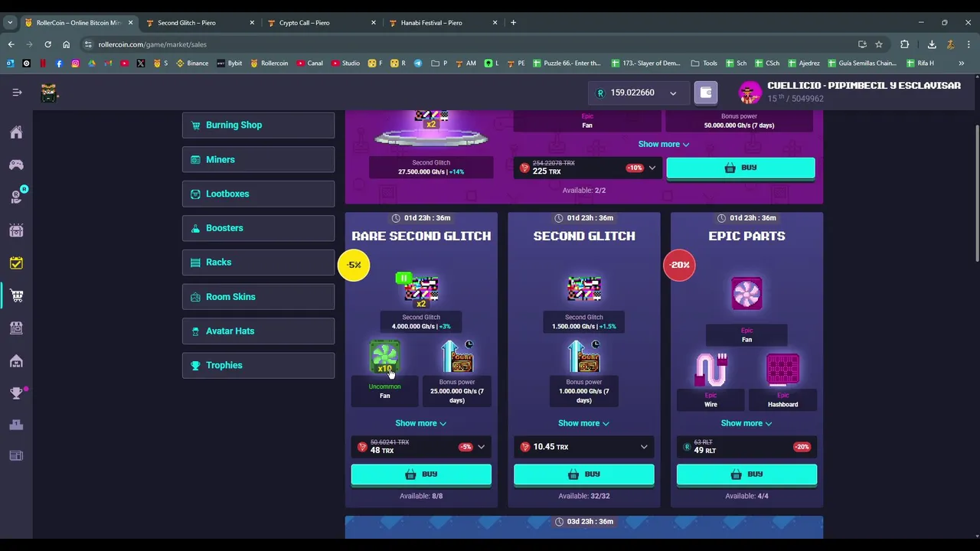Click the Epic Fan item icon
The width and height of the screenshot is (980, 551).
[746, 294]
